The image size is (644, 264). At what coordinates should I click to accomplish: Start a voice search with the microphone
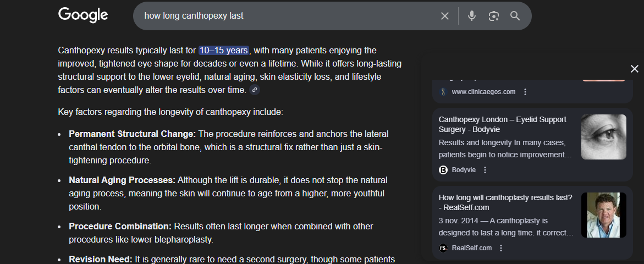click(472, 16)
